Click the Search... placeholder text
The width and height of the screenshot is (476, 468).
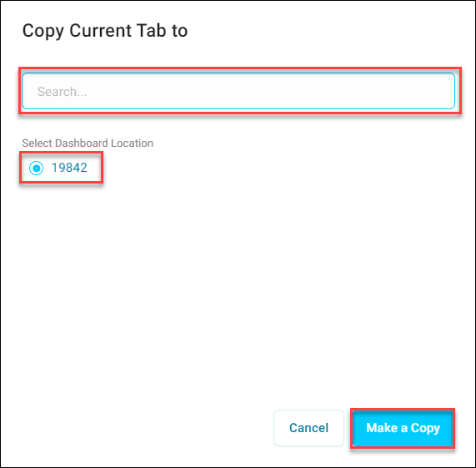[62, 92]
